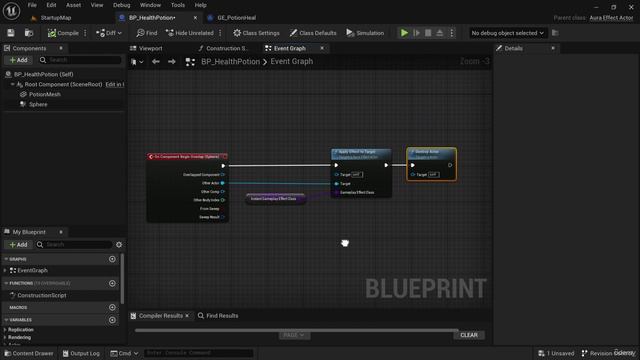Click the Compile button
The image size is (640, 360).
point(63,33)
